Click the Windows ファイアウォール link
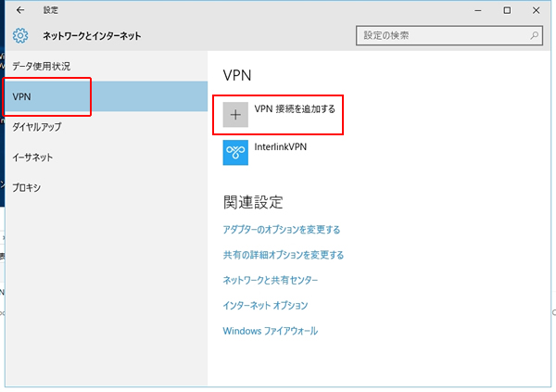This screenshot has width=556, height=392. pyautogui.click(x=271, y=331)
